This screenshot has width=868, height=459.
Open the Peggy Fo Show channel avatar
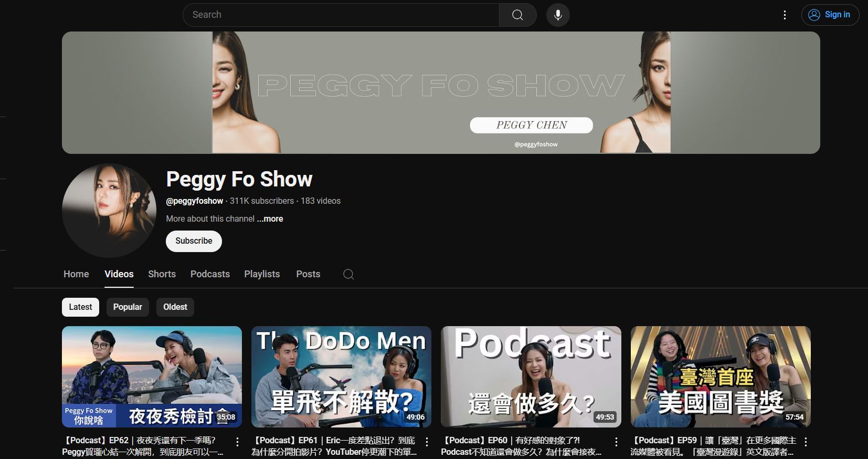pyautogui.click(x=109, y=211)
